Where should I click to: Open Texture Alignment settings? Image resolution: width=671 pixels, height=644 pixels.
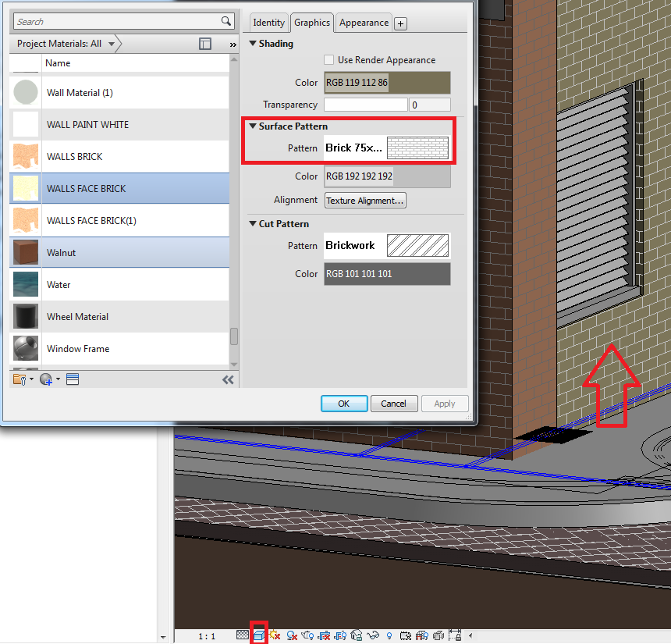tap(364, 200)
